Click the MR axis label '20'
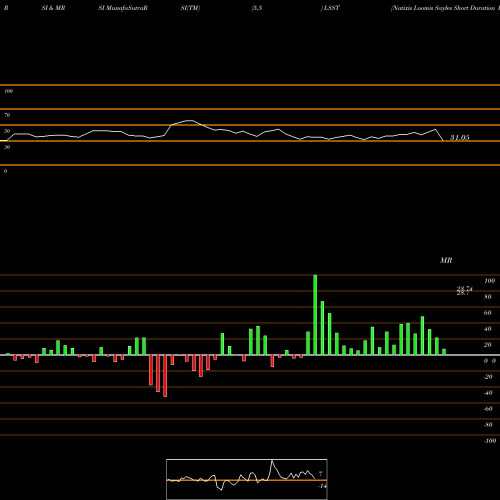The height and width of the screenshot is (500, 500). coord(488,345)
